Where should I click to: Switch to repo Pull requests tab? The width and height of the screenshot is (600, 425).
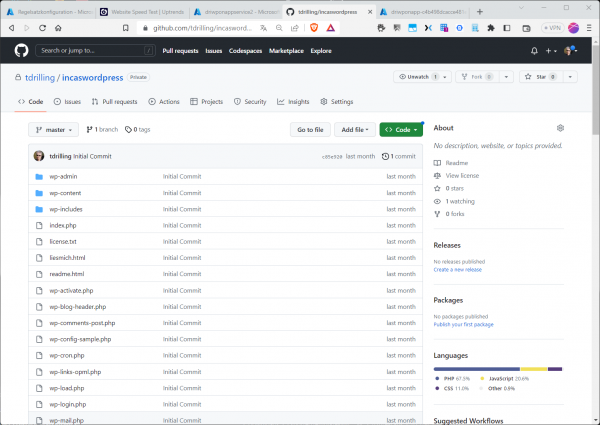114,102
